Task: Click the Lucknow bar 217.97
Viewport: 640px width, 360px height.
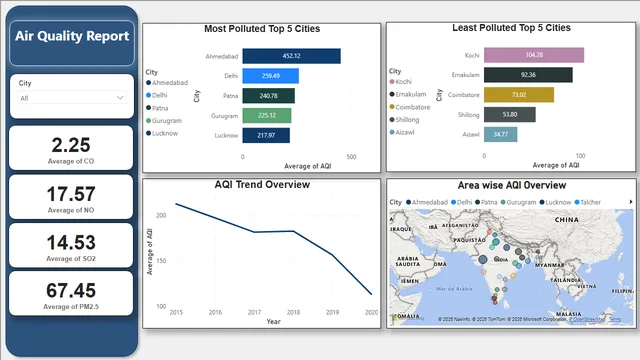Action: 266,136
